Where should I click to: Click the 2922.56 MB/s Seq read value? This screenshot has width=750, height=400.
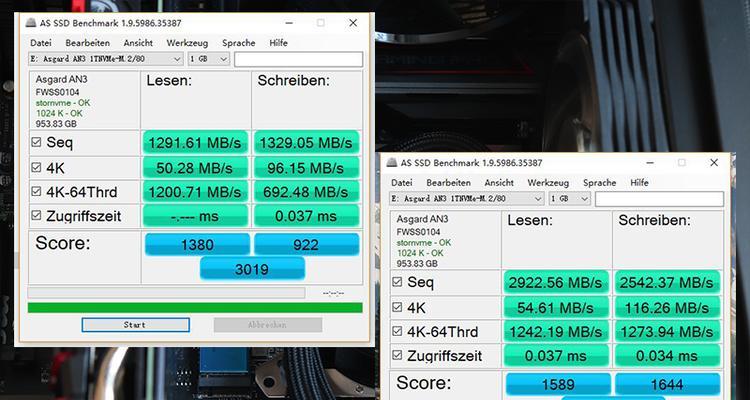[x=556, y=282]
